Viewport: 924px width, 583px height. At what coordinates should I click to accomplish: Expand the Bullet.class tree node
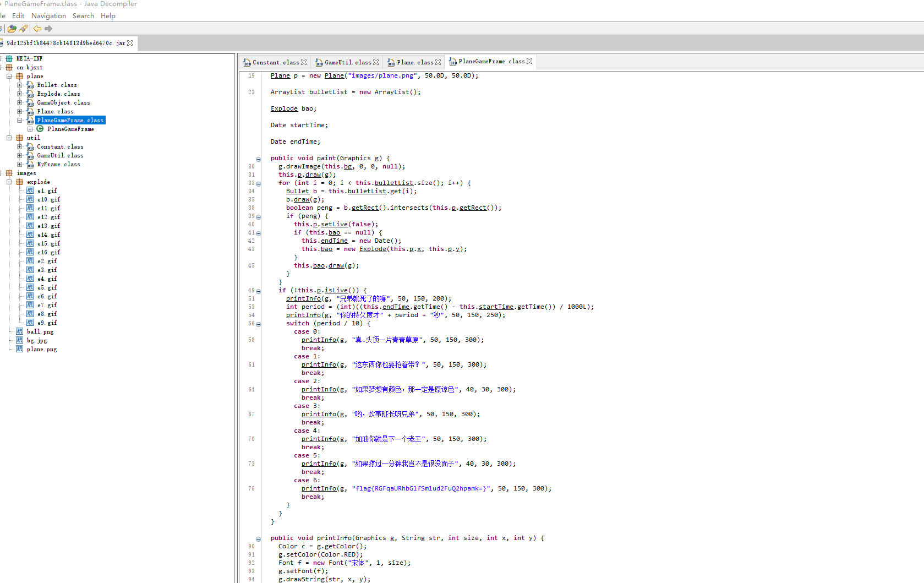(20, 85)
